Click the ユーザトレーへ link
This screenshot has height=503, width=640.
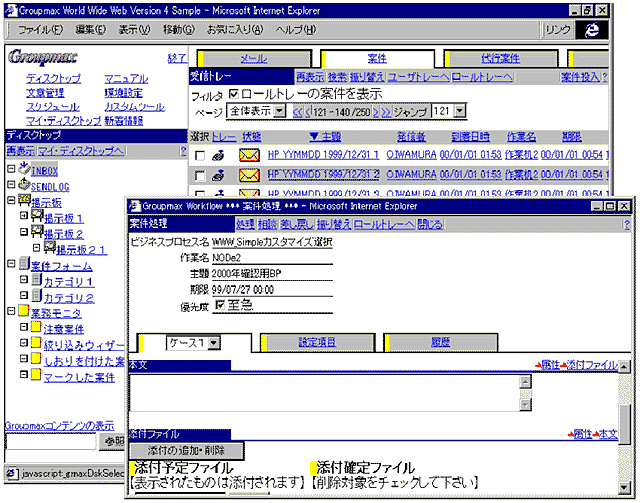pyautogui.click(x=418, y=77)
